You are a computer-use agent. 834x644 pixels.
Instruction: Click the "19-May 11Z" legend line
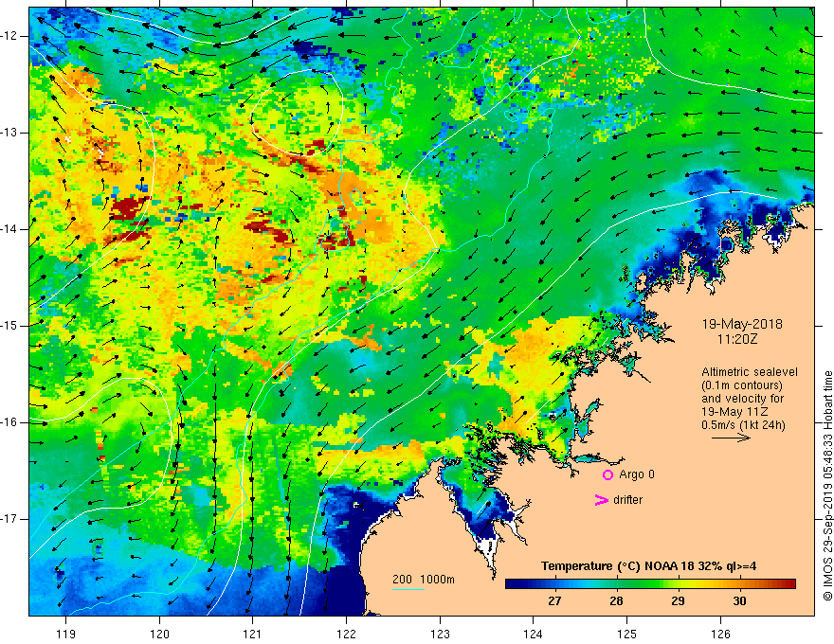tap(734, 412)
